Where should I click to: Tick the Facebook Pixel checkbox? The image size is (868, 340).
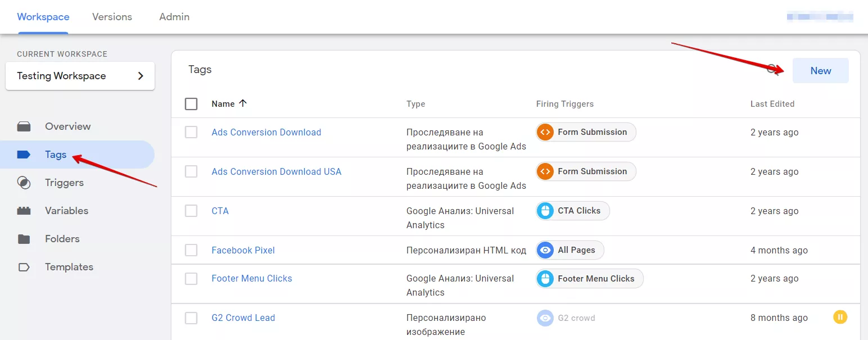(x=191, y=250)
